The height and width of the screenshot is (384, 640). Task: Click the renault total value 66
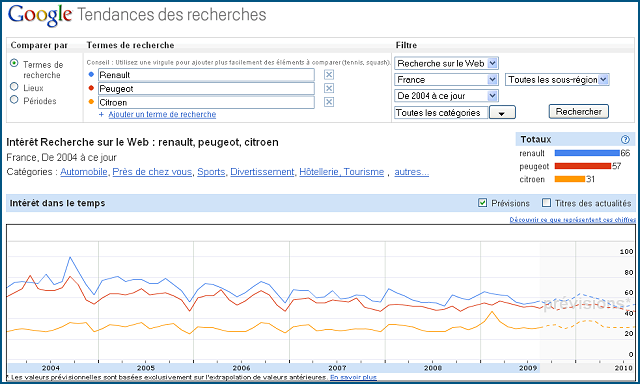tap(625, 153)
